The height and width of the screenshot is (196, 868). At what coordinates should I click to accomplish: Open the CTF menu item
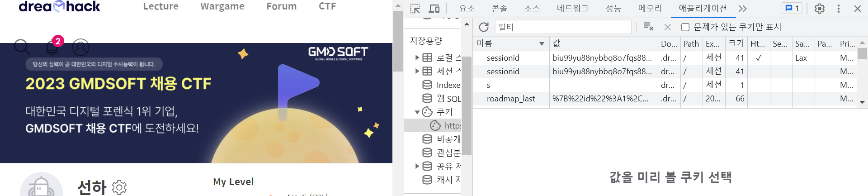[x=327, y=6]
